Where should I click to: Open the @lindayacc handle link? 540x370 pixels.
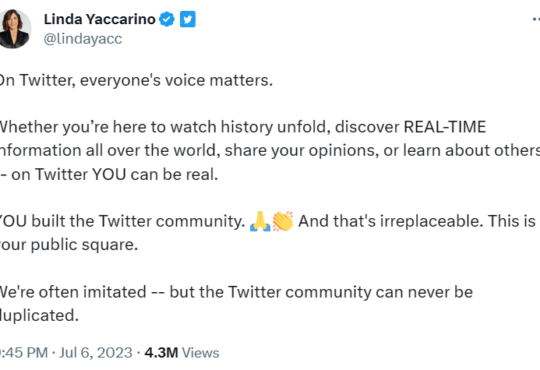[83, 39]
